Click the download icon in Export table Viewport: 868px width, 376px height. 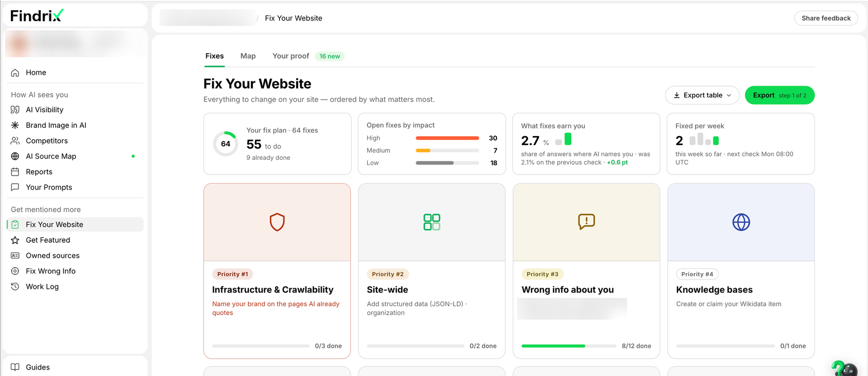(x=676, y=95)
